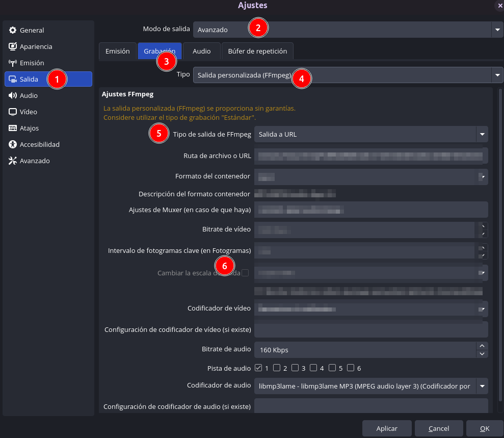Select the Apariencia icon in sidebar

(x=13, y=46)
